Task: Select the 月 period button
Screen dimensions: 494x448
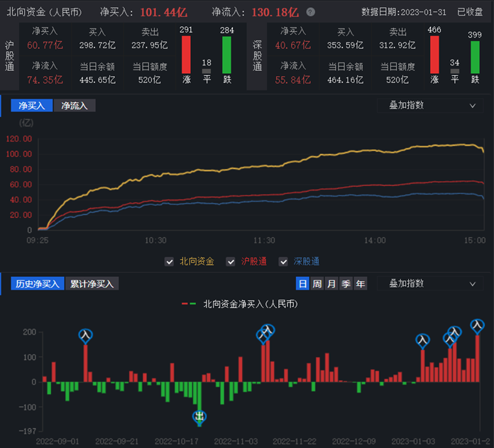Action: (x=331, y=284)
